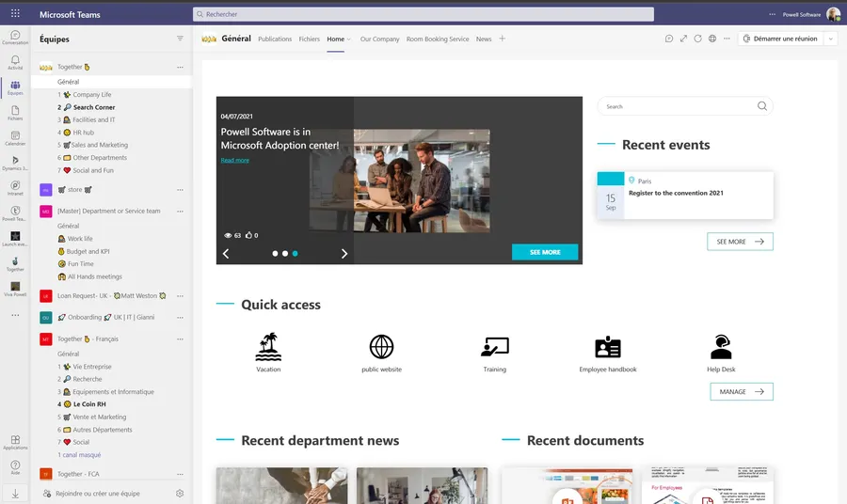Follow the Read more link

[234, 160]
